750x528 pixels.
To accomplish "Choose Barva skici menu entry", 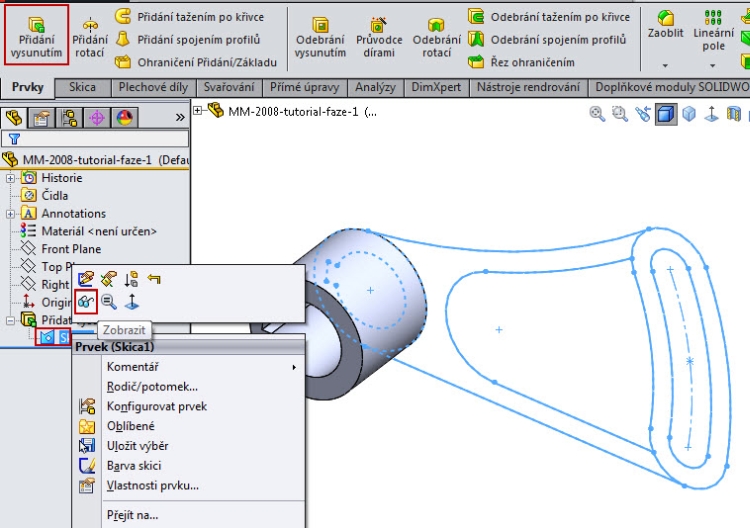I will point(188,466).
